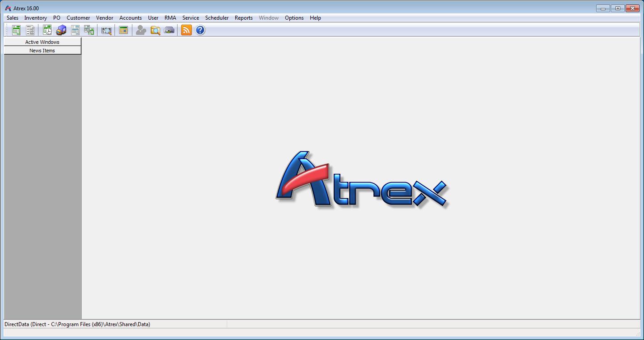The image size is (644, 340).
Task: Browse the Reports menu
Action: 243,17
